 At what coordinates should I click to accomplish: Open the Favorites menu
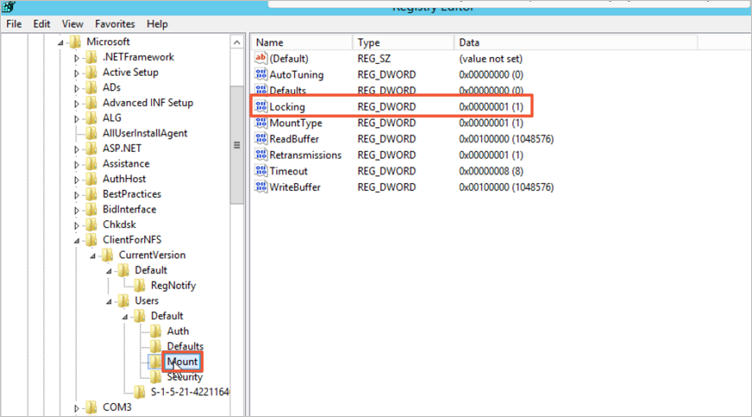coord(115,24)
